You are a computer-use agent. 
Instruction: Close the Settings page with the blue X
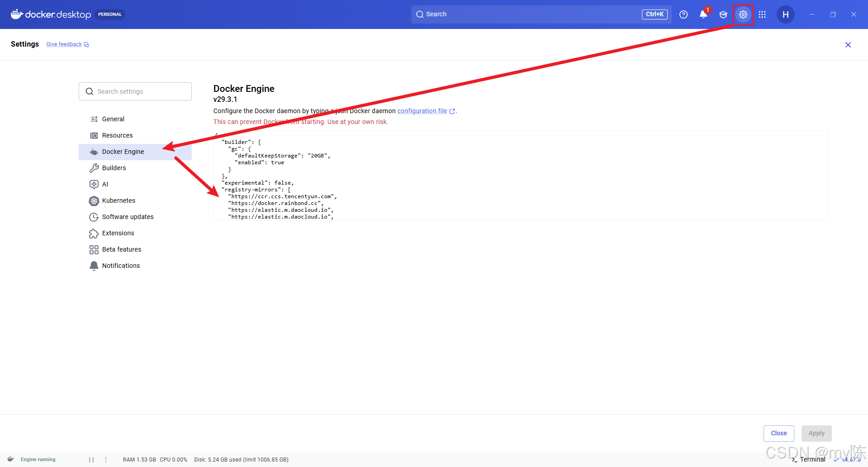pos(848,45)
